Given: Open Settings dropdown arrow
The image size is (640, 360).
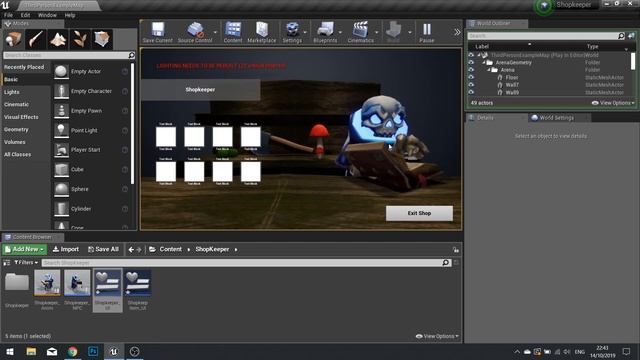Looking at the screenshot, I should coord(305,32).
